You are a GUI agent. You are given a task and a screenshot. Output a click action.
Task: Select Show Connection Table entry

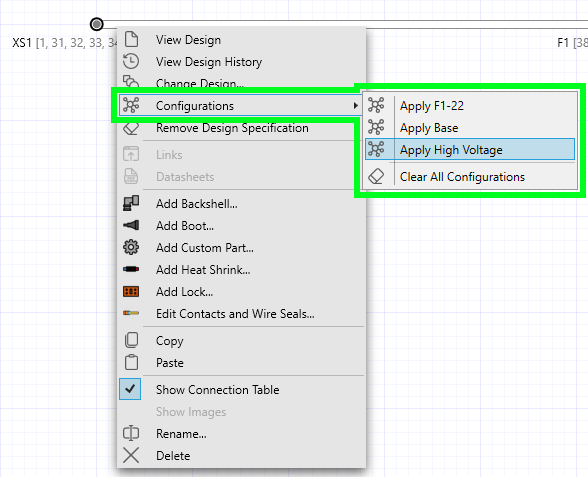(241, 389)
